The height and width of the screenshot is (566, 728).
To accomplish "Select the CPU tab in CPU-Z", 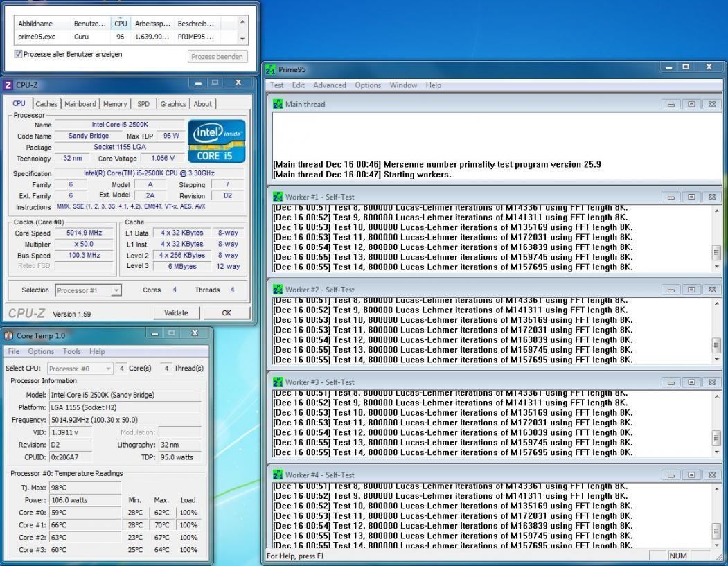I will (19, 103).
